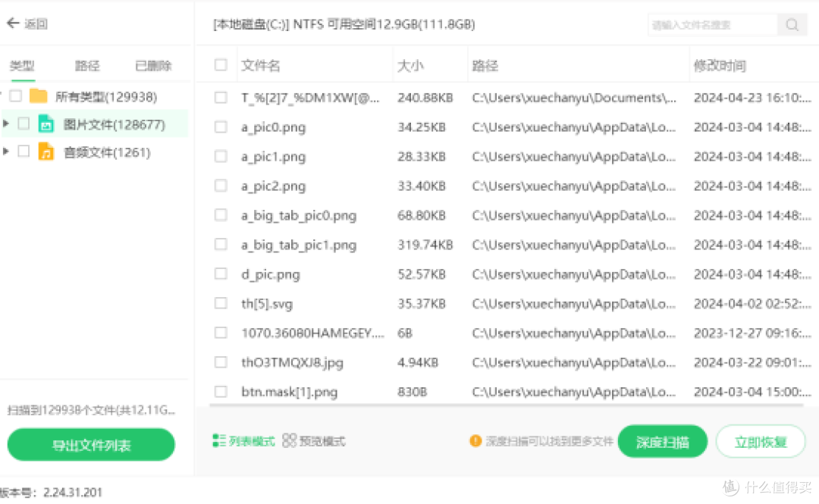
Task: Tick the 图片文件 category checkbox
Action: [x=24, y=124]
